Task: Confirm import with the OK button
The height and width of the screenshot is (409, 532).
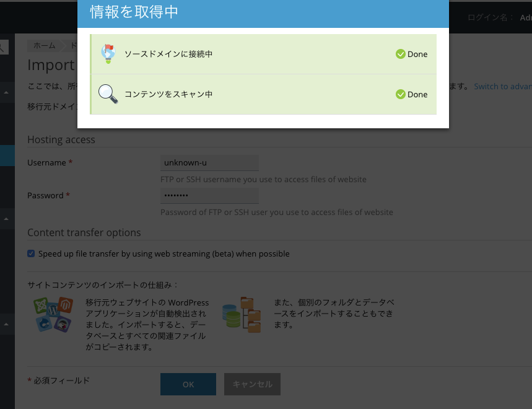Action: (x=188, y=384)
